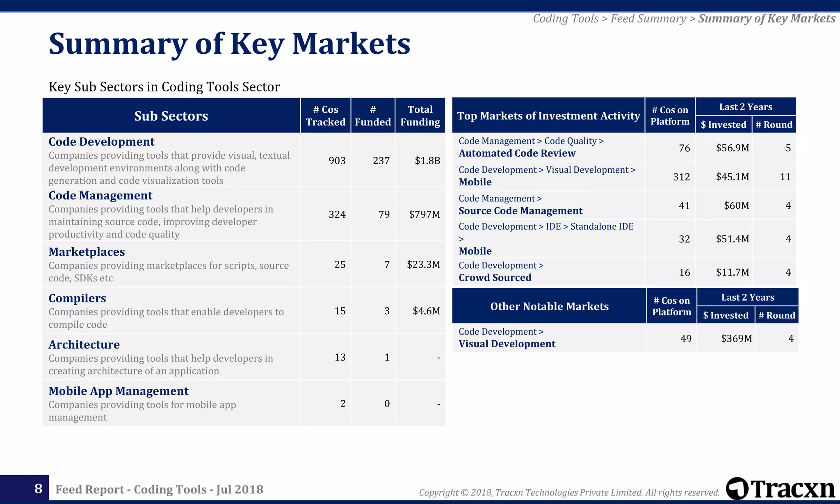840x504 pixels.
Task: Click 'Code Management > Code Quality >' path text
Action: pyautogui.click(x=531, y=141)
